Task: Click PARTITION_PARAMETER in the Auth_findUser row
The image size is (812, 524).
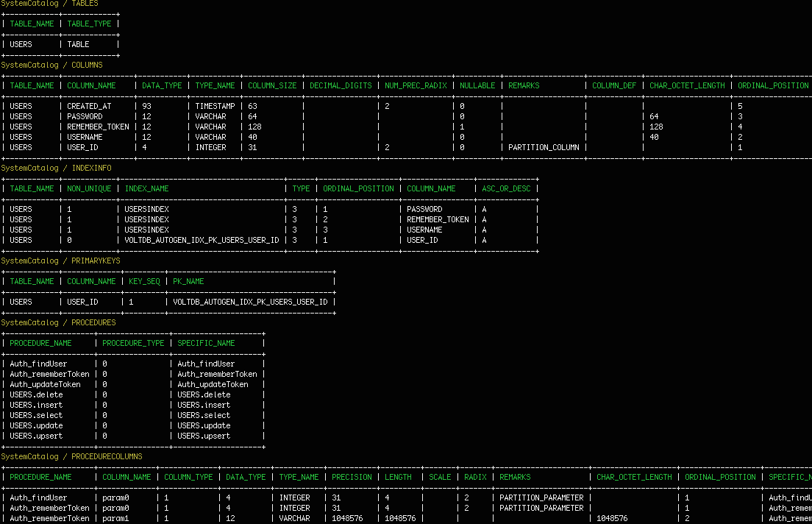Action: [x=541, y=498]
